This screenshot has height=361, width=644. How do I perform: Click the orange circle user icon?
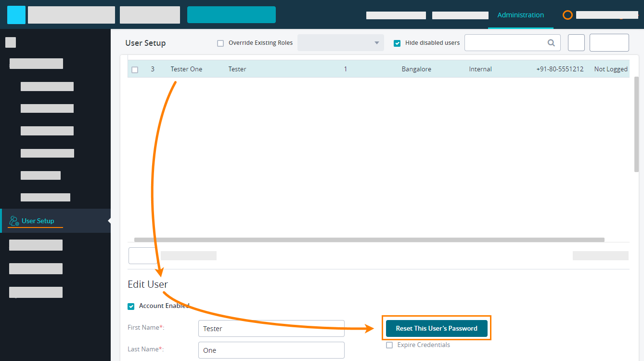(x=567, y=15)
